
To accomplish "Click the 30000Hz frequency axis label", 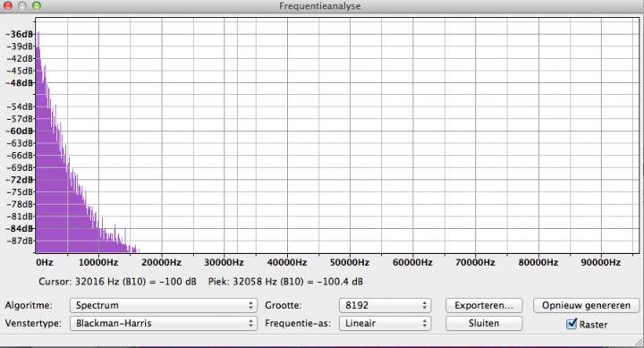I will [225, 262].
